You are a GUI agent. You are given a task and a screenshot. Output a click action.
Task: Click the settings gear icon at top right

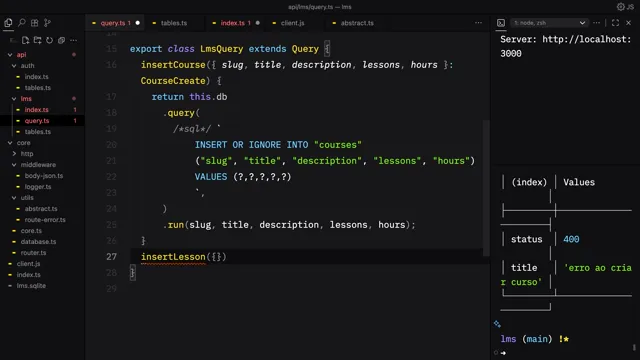(x=621, y=7)
